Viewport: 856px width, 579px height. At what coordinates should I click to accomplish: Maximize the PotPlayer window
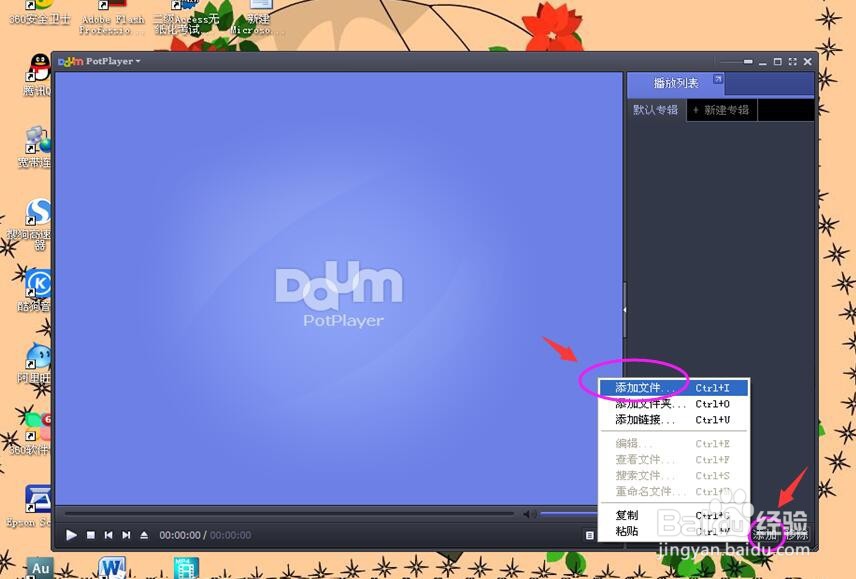pyautogui.click(x=778, y=62)
